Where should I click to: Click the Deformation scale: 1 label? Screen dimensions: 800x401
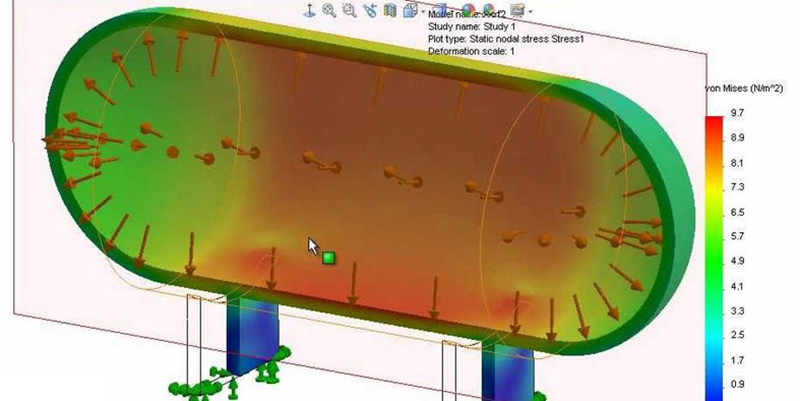coord(471,51)
